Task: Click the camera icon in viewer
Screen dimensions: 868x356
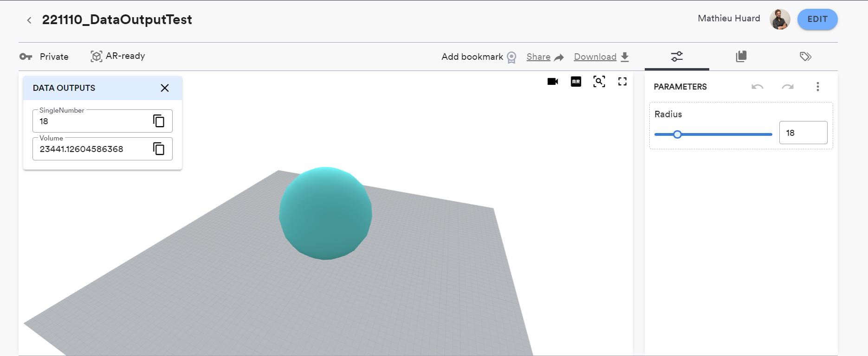Action: 552,82
